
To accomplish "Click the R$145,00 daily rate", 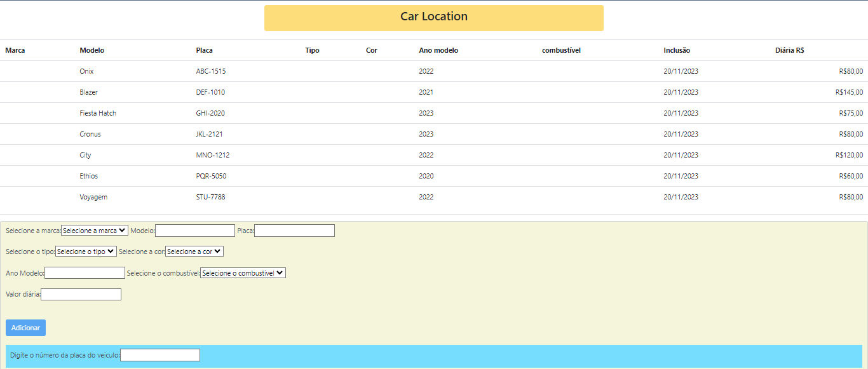I will (850, 92).
